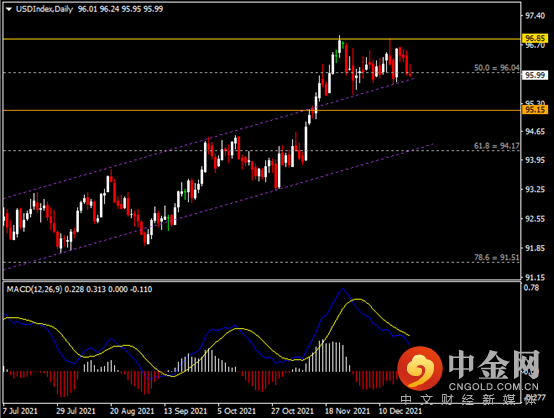Click the 13 Sep 2021 date marker

point(185,411)
